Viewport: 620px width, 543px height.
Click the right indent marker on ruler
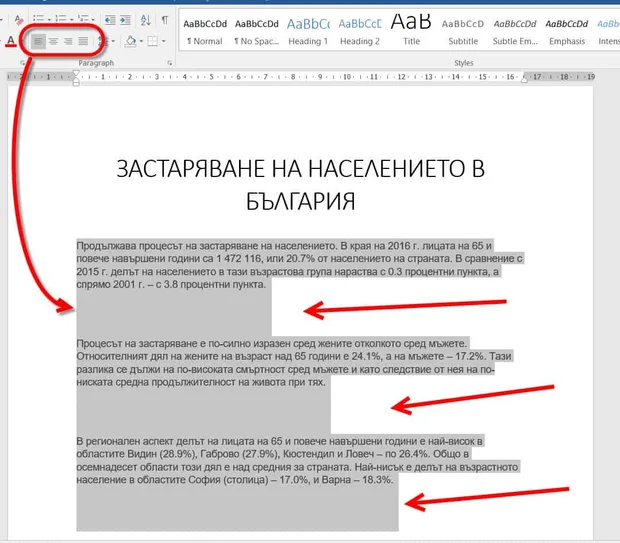(524, 78)
